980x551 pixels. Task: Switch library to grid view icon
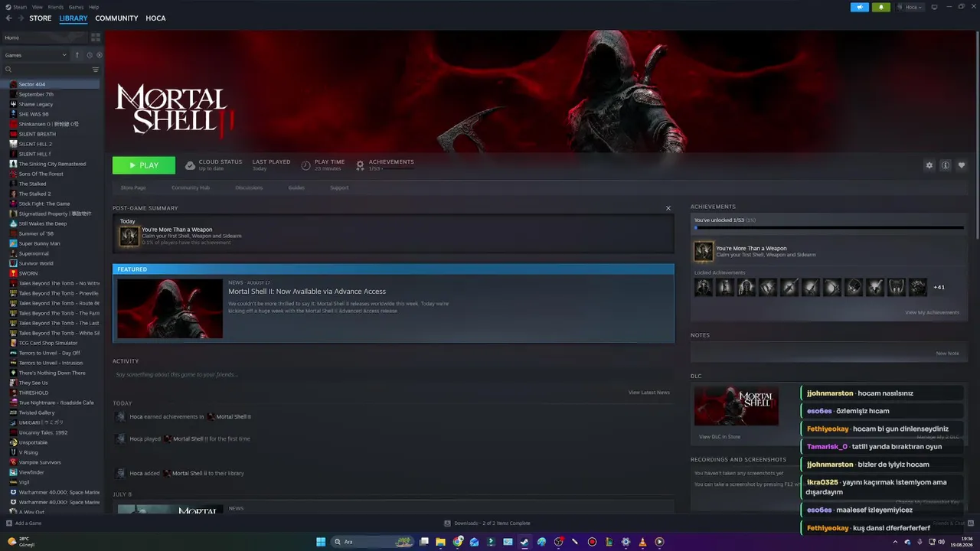coord(96,37)
